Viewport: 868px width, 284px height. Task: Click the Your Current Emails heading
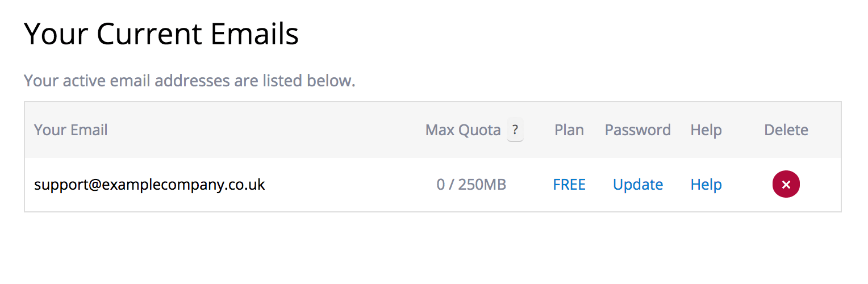pos(161,34)
